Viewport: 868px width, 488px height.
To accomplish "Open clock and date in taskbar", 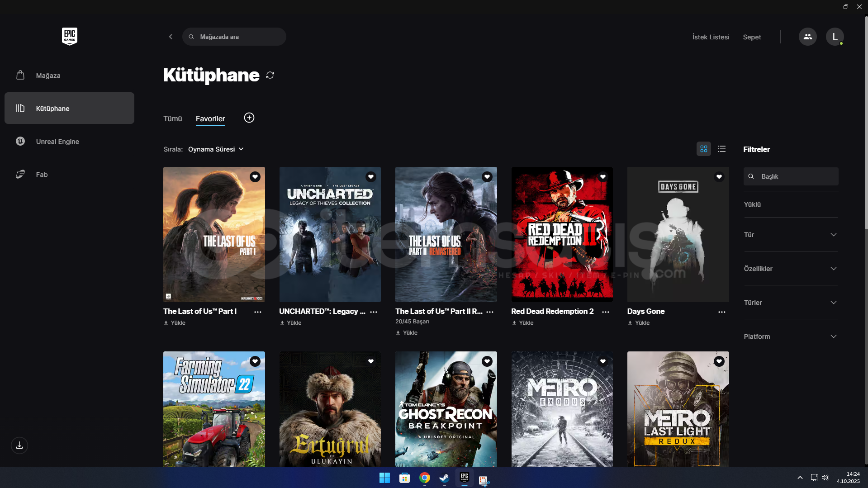I will click(x=848, y=478).
